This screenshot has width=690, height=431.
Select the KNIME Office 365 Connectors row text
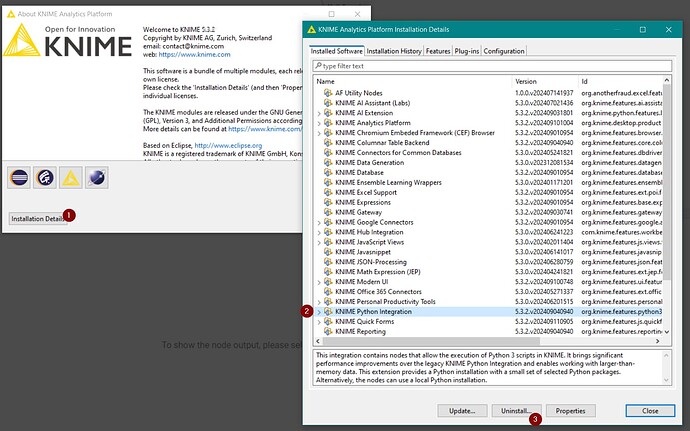(378, 291)
